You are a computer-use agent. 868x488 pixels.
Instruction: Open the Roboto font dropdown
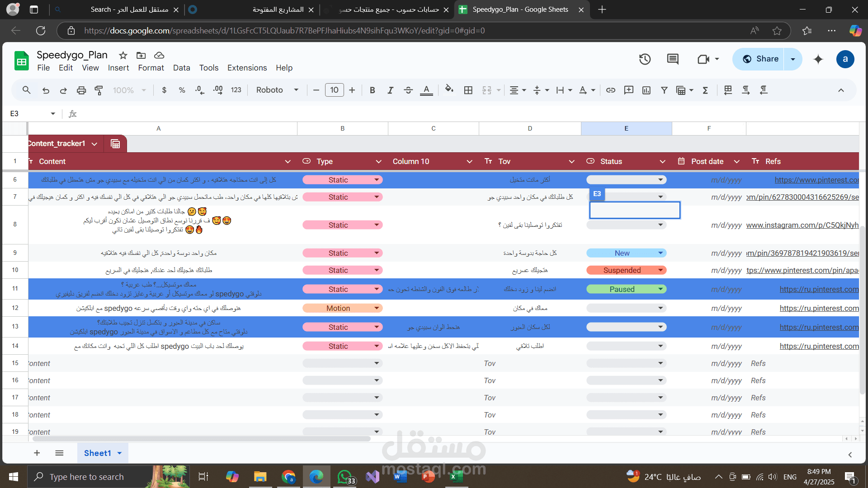click(277, 90)
